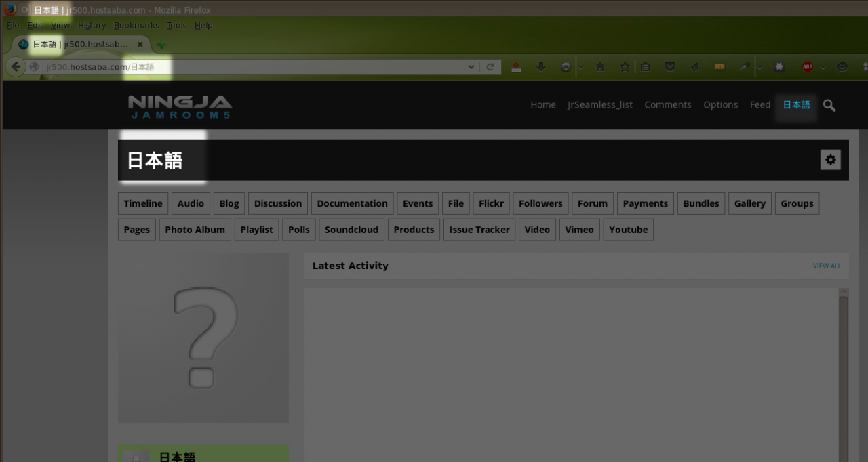The width and height of the screenshot is (868, 462).
Task: Open a new tab with plus icon
Action: (x=161, y=45)
